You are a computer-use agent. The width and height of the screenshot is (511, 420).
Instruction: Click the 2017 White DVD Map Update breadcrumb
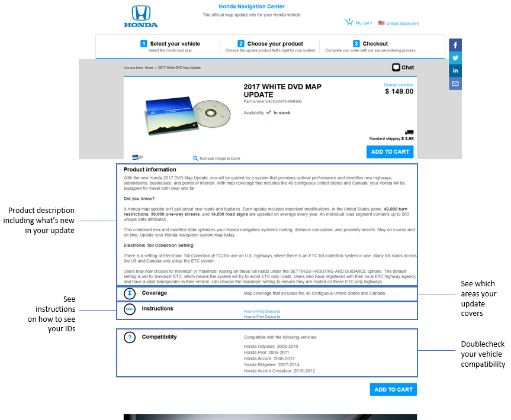click(179, 67)
